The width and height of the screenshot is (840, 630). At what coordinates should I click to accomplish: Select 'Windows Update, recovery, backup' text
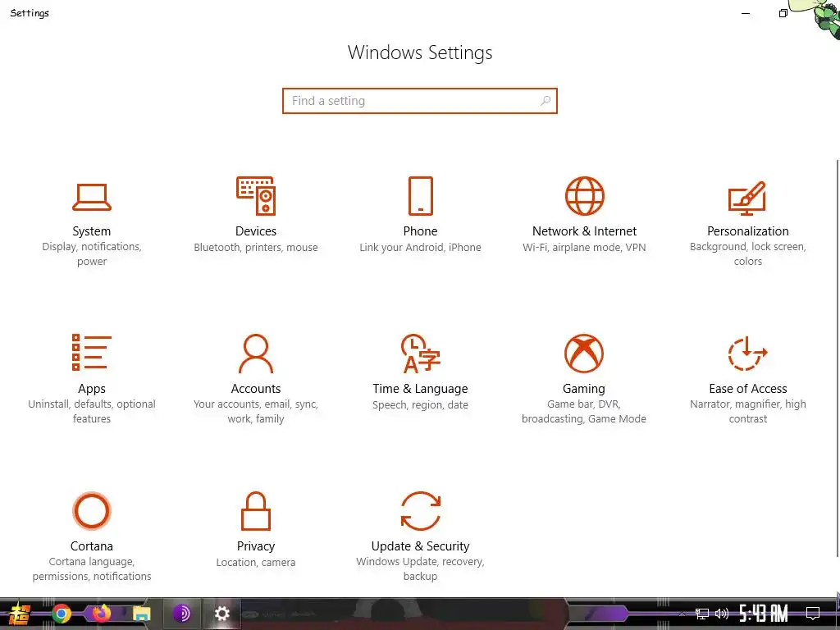tap(421, 569)
